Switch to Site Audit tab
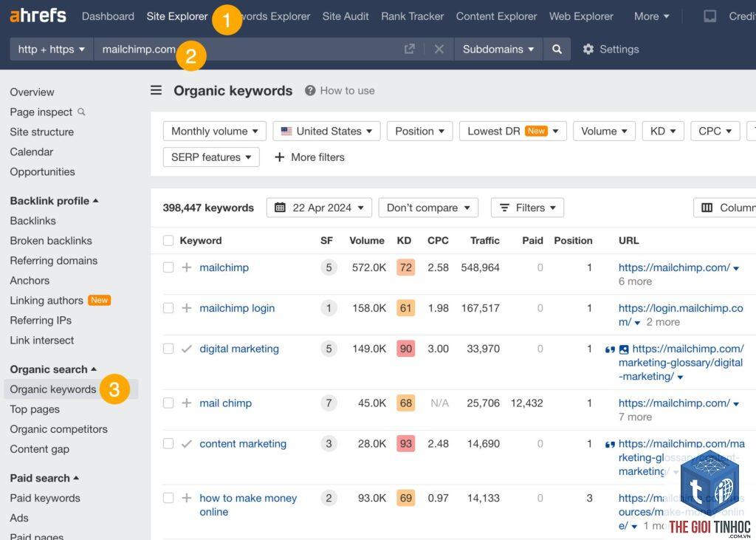This screenshot has height=540, width=756. click(346, 16)
